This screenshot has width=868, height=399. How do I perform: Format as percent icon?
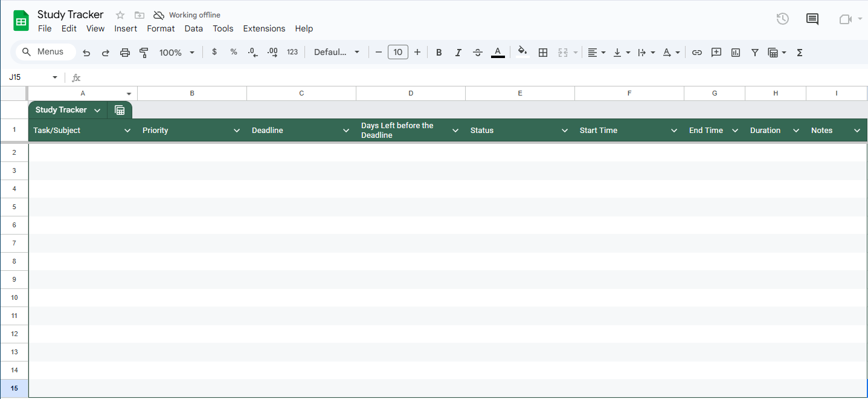click(234, 52)
